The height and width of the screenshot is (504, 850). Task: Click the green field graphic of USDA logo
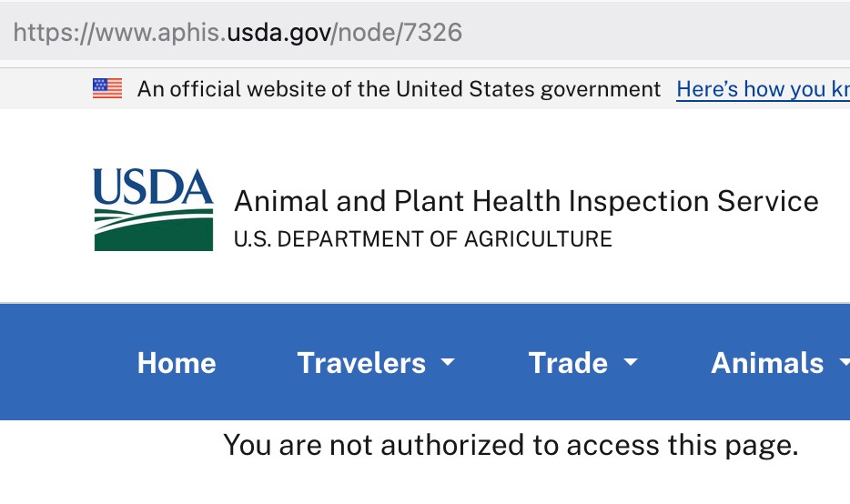coord(154,230)
